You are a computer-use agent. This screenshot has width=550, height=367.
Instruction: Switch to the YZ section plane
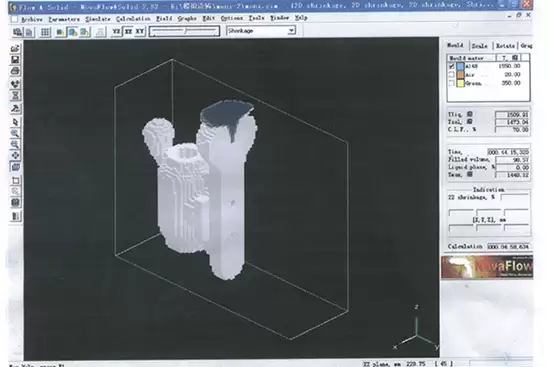(116, 32)
